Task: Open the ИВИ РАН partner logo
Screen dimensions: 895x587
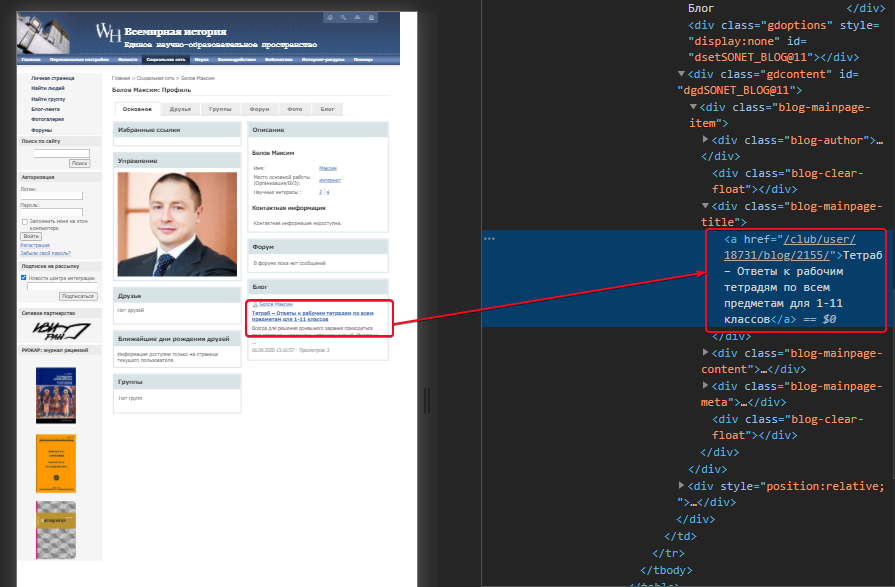Action: click(x=61, y=331)
